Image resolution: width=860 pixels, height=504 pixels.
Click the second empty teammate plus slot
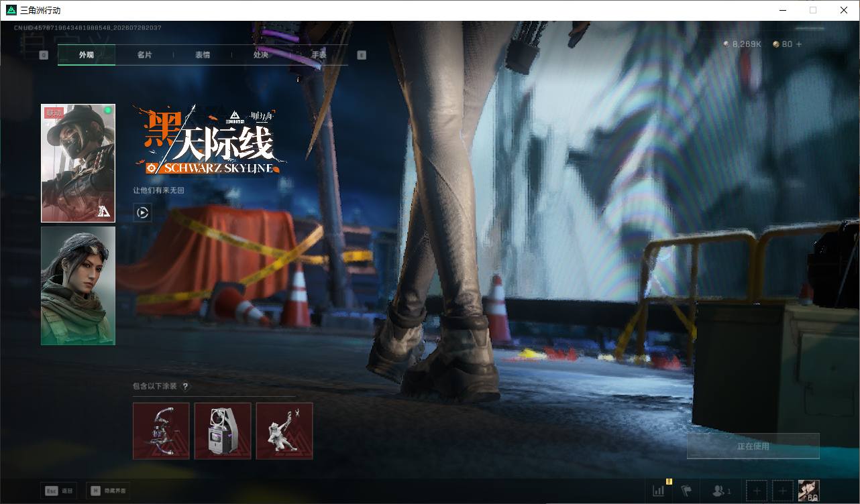(782, 491)
